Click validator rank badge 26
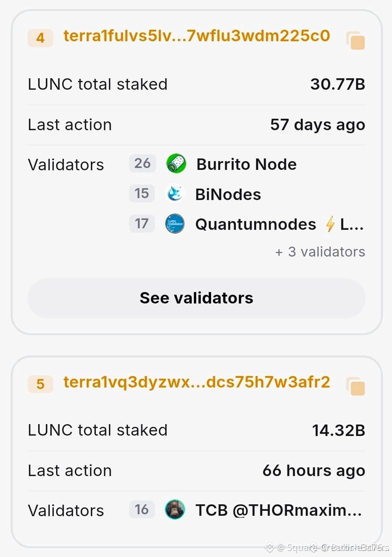The image size is (392, 557). 142,163
